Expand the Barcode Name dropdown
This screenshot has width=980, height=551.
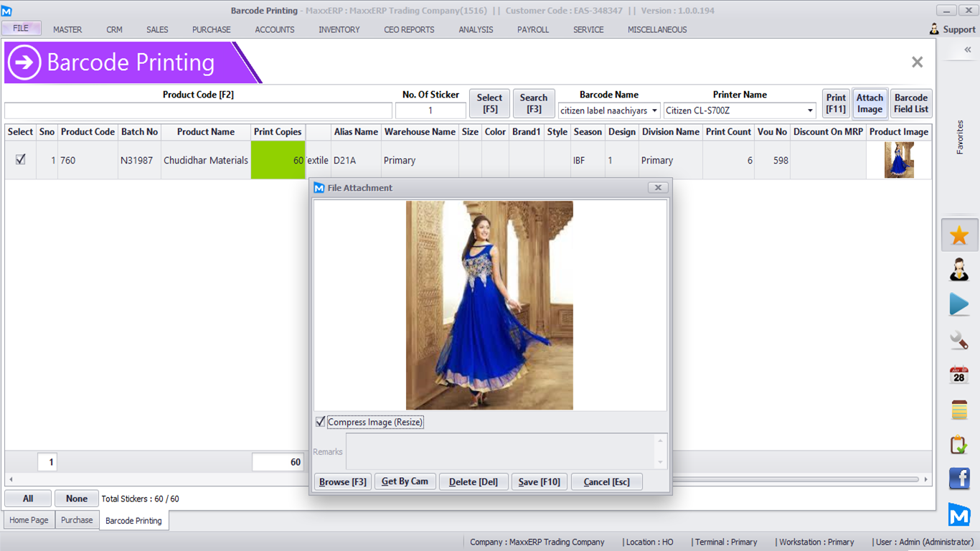click(654, 110)
